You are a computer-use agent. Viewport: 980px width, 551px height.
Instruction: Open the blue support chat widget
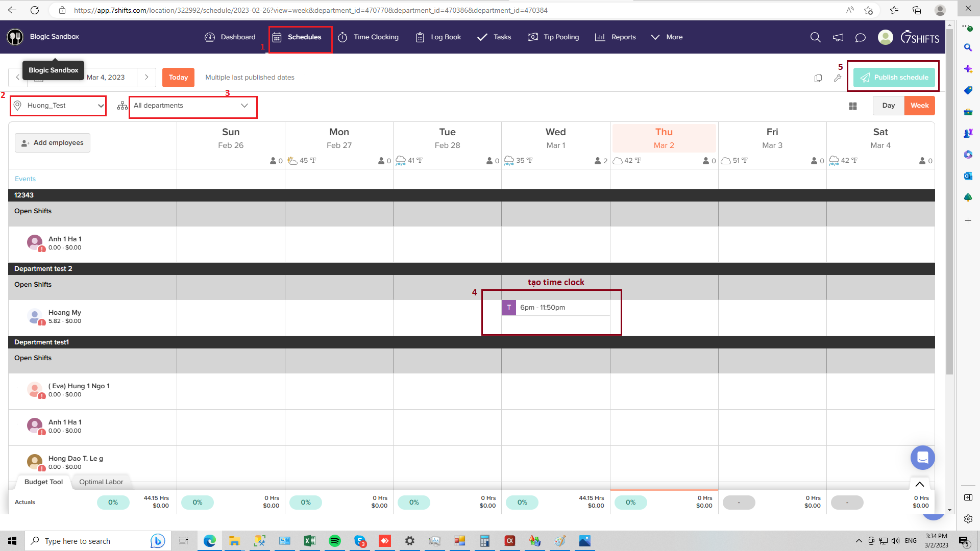pyautogui.click(x=922, y=458)
